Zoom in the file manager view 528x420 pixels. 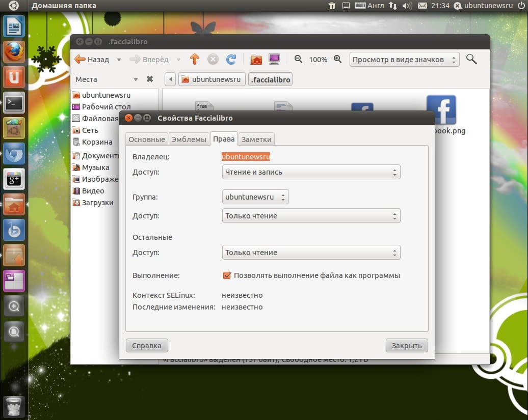click(337, 59)
